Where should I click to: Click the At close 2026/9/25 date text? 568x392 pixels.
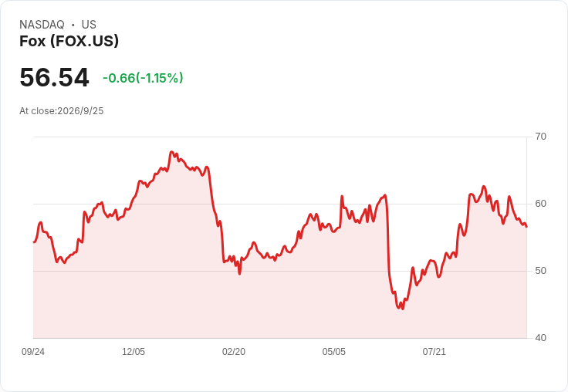pyautogui.click(x=62, y=111)
